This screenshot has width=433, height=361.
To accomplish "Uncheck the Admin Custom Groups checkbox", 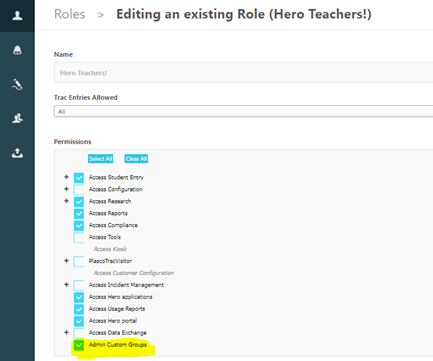I will [x=79, y=345].
